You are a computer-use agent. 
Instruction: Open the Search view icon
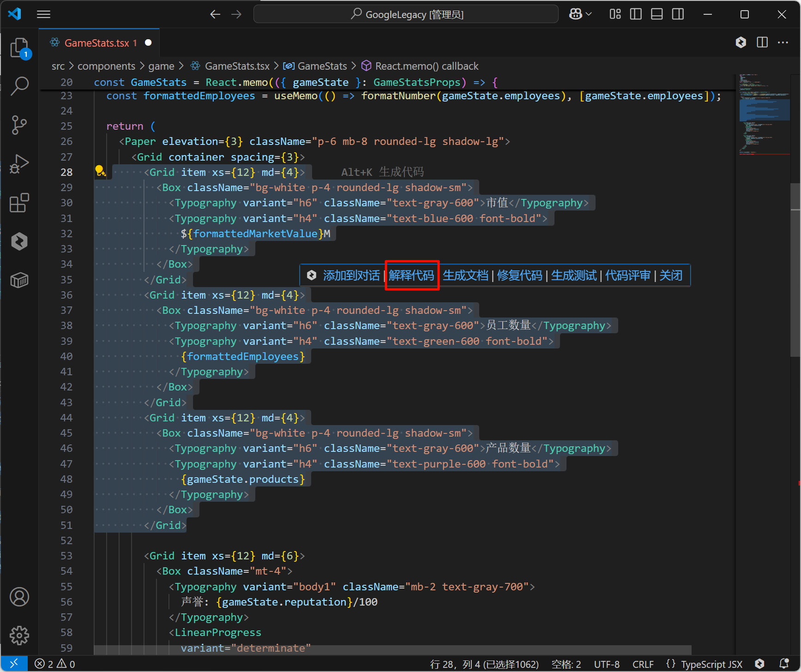tap(19, 86)
